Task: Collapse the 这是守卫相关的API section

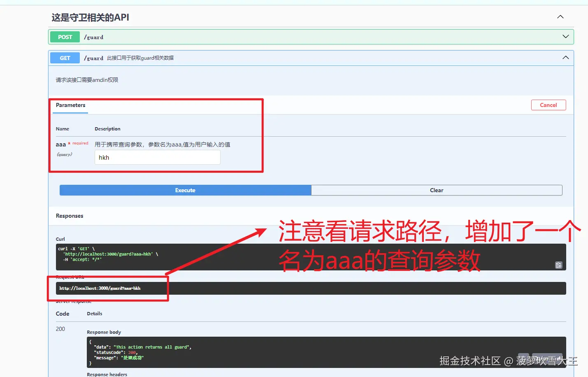Action: (560, 17)
